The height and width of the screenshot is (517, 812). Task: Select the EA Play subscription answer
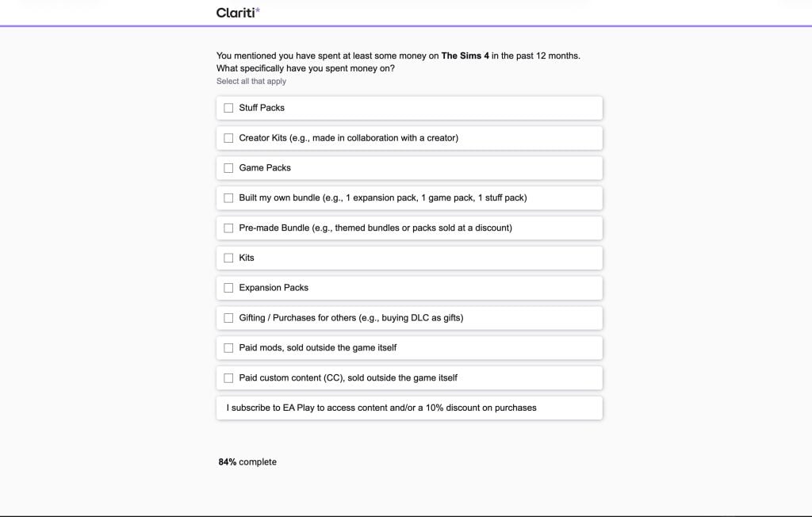[x=408, y=408]
